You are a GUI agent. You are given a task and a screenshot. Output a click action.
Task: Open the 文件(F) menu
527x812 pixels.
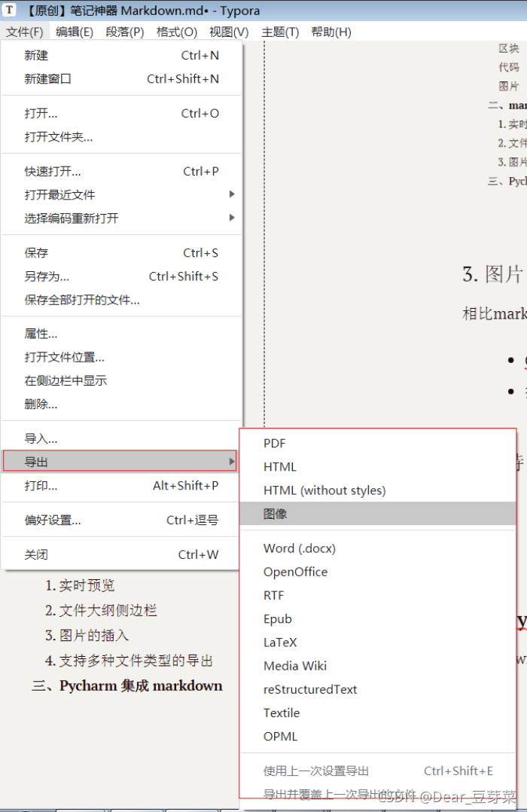24,32
